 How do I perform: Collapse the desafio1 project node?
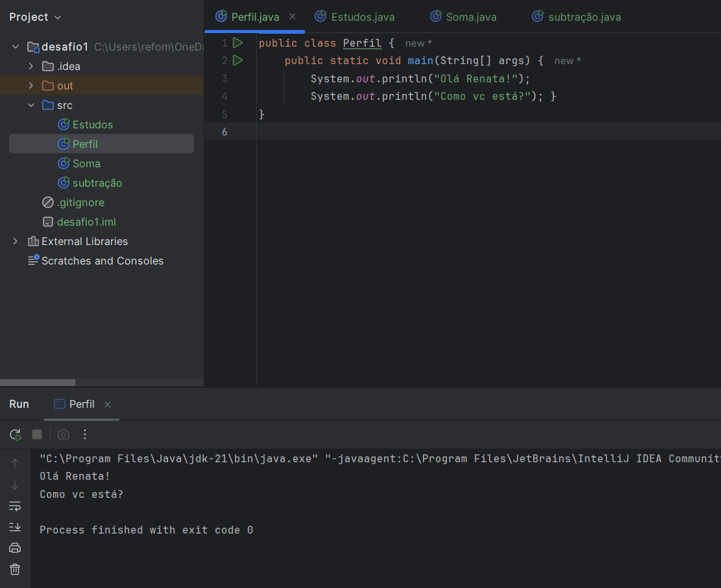[x=16, y=47]
